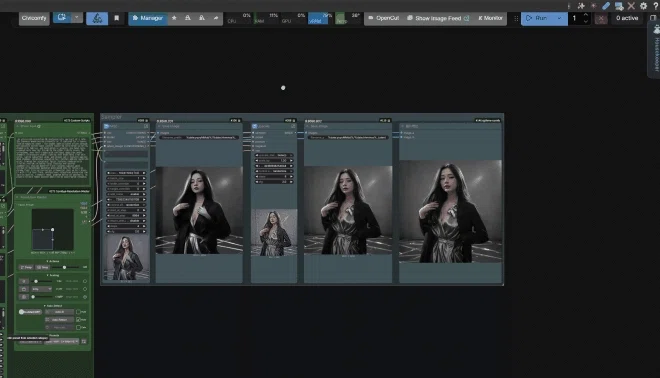This screenshot has width=660, height=378.
Task: Click first Save Image filename_prefix field
Action: tap(199, 137)
